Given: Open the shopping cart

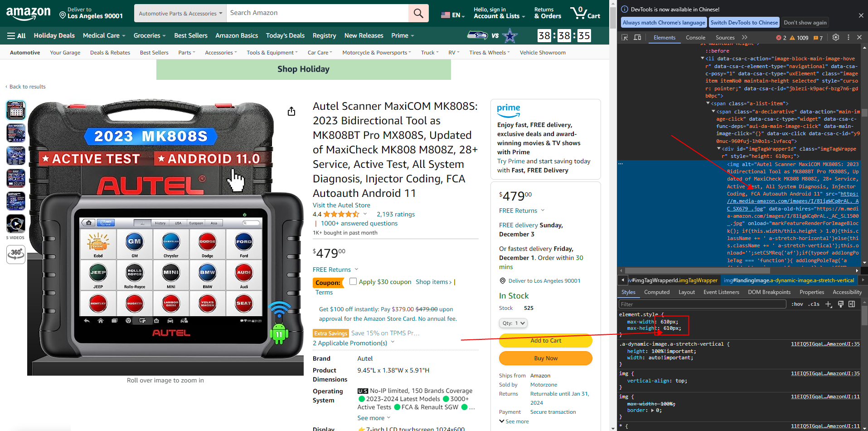Looking at the screenshot, I should pyautogui.click(x=585, y=13).
